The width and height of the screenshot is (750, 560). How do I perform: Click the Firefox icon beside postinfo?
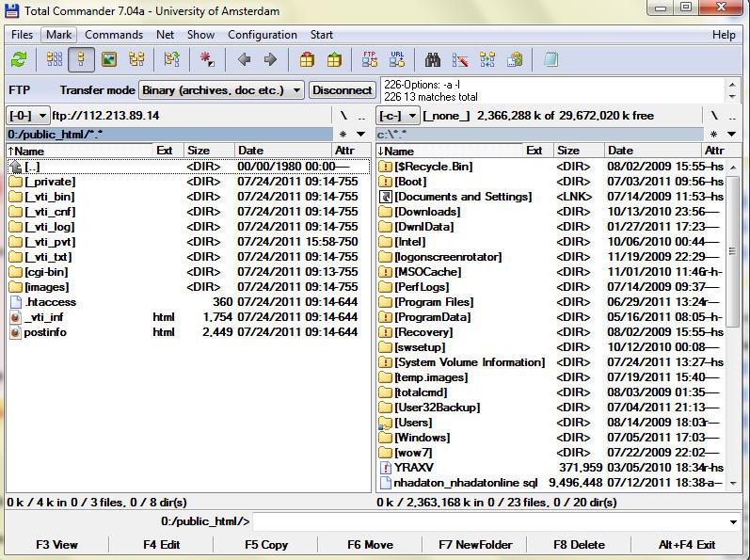(16, 332)
